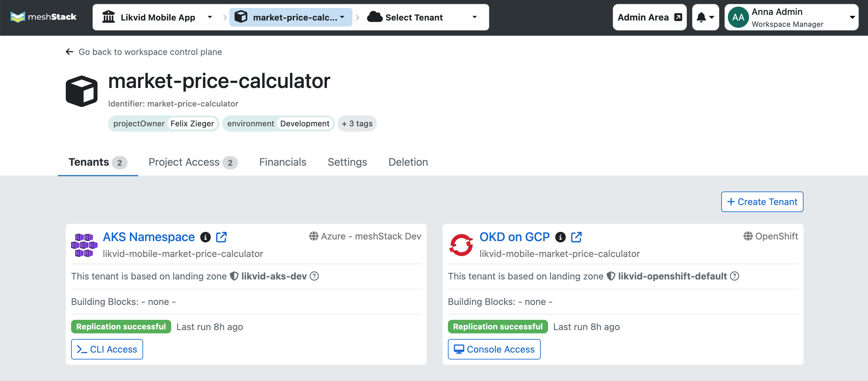
Task: Switch to the Financials tab
Action: coord(282,162)
